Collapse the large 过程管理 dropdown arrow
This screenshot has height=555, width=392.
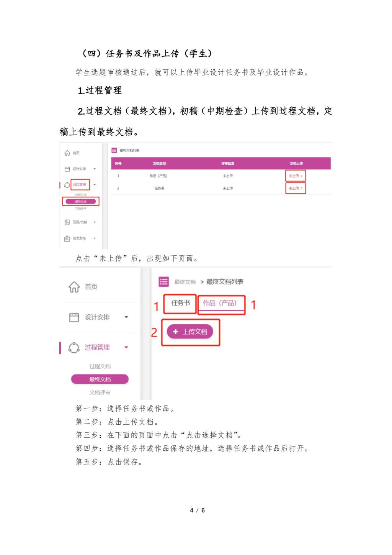(126, 347)
